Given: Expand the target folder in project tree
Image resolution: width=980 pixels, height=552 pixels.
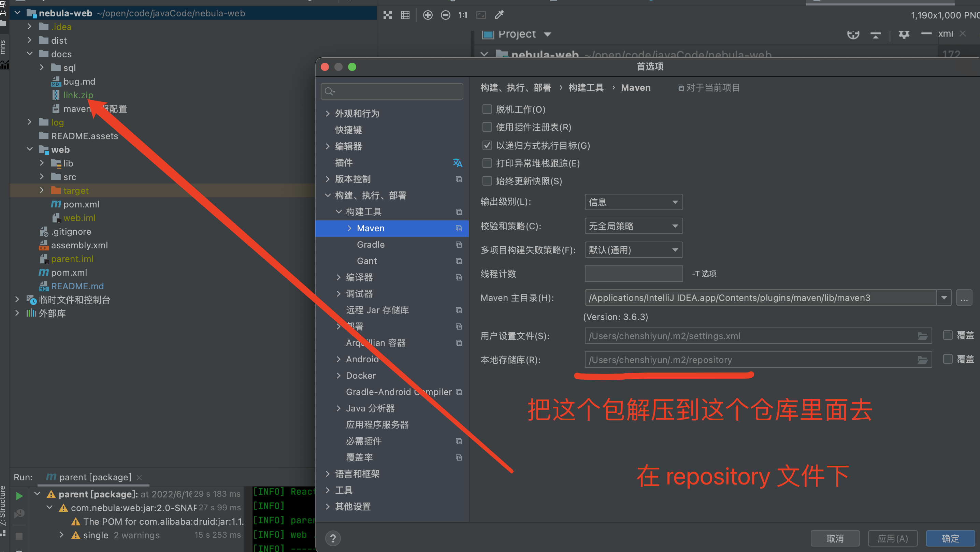Looking at the screenshot, I should [x=42, y=190].
